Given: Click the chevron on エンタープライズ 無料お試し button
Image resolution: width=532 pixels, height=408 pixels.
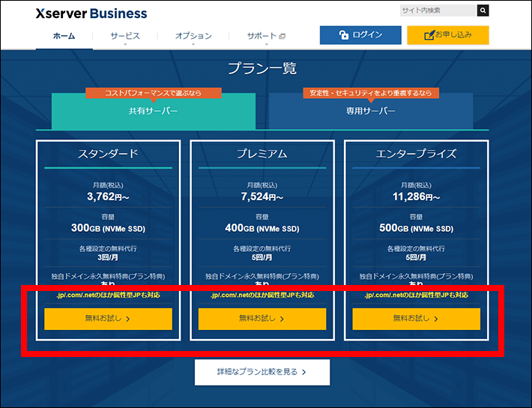Looking at the screenshot, I should tap(436, 319).
